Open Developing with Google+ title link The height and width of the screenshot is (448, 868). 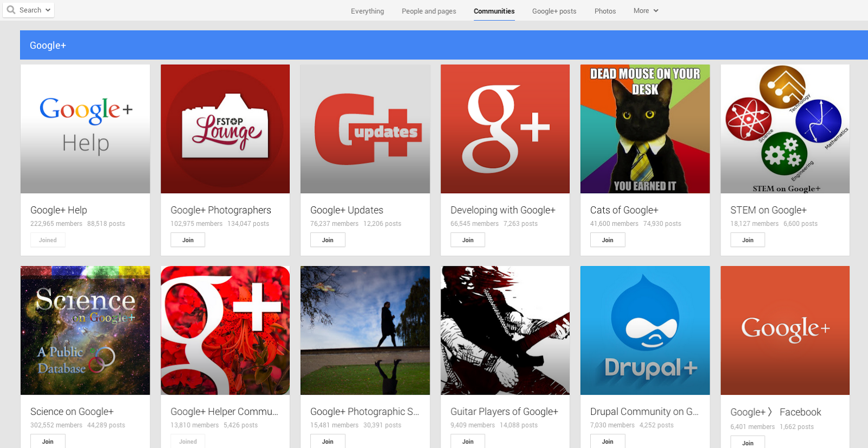[x=503, y=210]
